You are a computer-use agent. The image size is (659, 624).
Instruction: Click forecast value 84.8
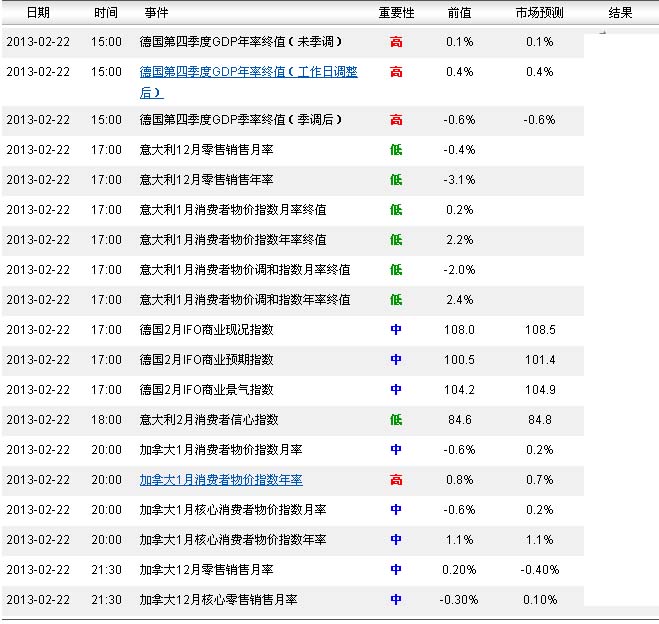540,420
